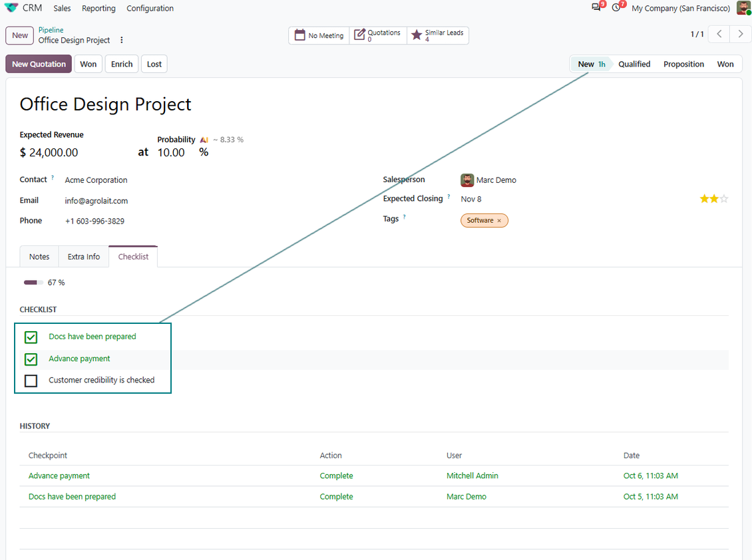
Task: Edit the expected revenue amount field
Action: pos(54,153)
